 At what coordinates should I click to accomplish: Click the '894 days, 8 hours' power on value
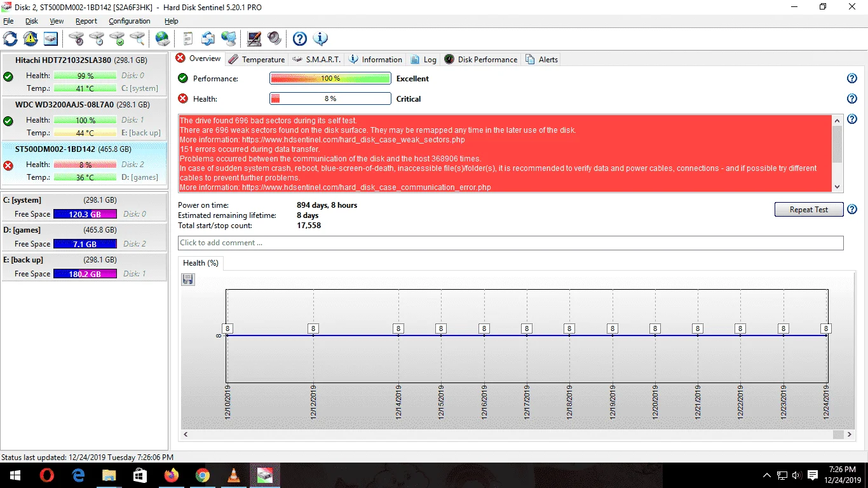(327, 205)
